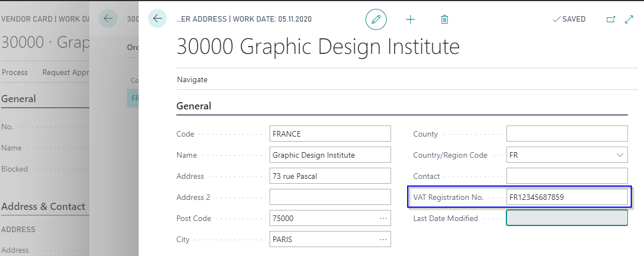The height and width of the screenshot is (256, 644).
Task: Collapse the General section heading
Action: click(x=194, y=106)
